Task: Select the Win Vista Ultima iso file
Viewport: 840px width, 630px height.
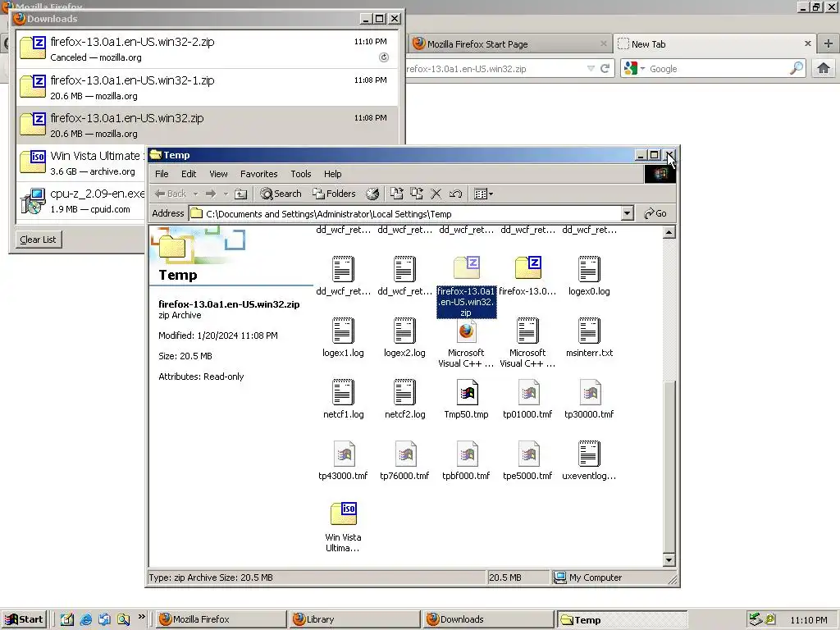Action: pyautogui.click(x=343, y=527)
